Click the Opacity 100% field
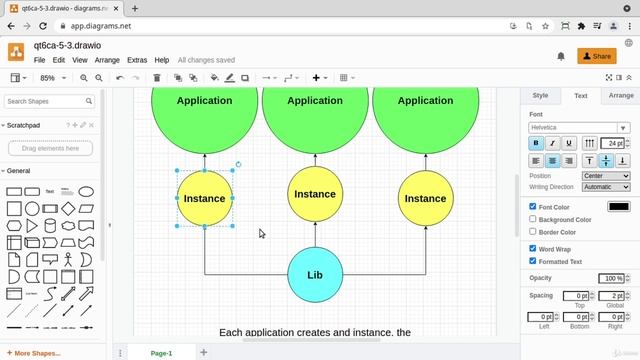 [x=611, y=278]
